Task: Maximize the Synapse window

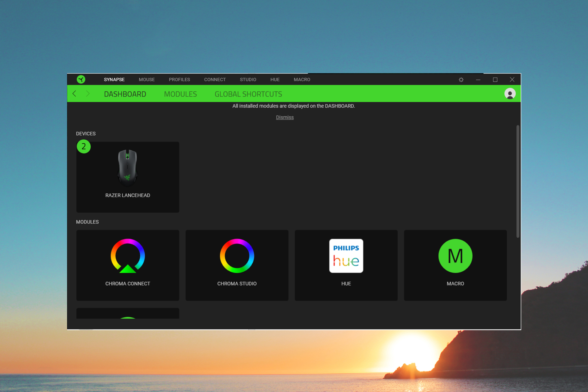Action: [495, 80]
